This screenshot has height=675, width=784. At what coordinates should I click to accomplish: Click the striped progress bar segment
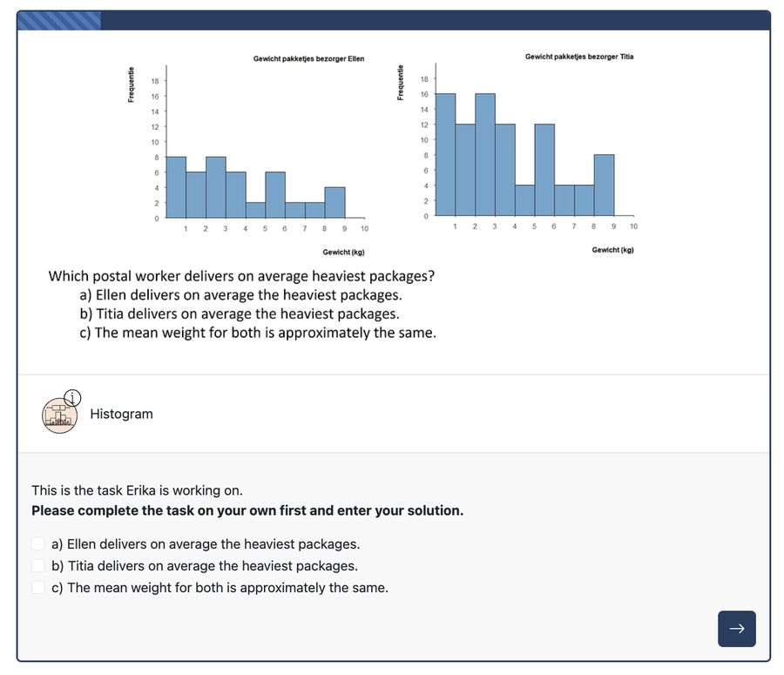click(59, 21)
